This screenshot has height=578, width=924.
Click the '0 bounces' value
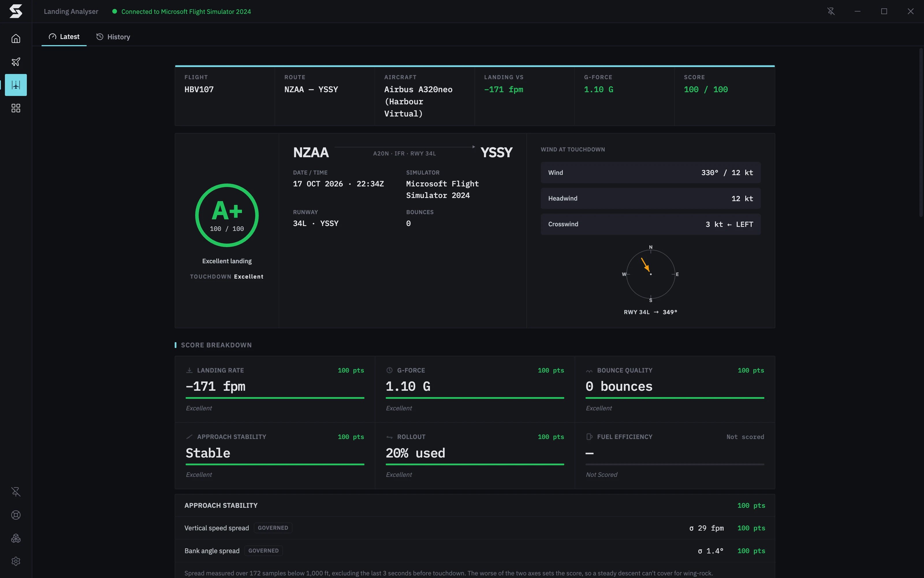coord(619,386)
